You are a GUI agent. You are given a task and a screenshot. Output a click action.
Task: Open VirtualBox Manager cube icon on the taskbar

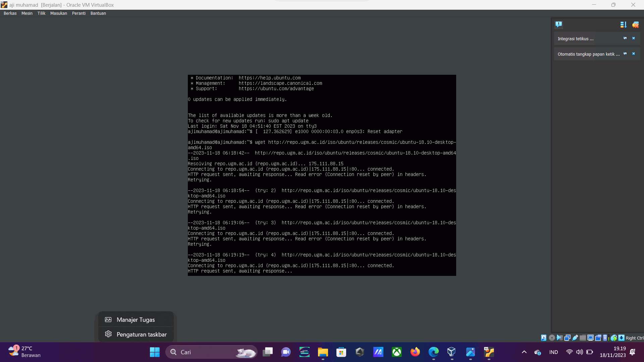point(452,352)
